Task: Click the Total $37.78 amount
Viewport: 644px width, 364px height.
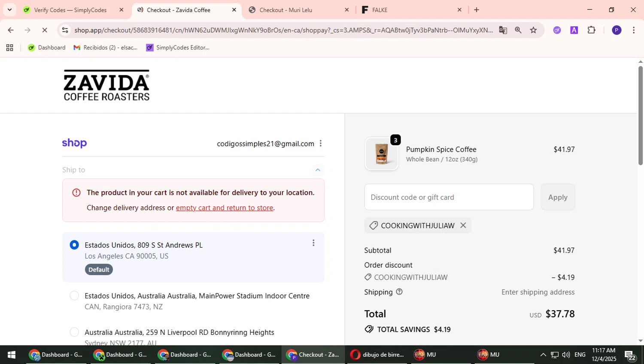Action: pyautogui.click(x=560, y=314)
